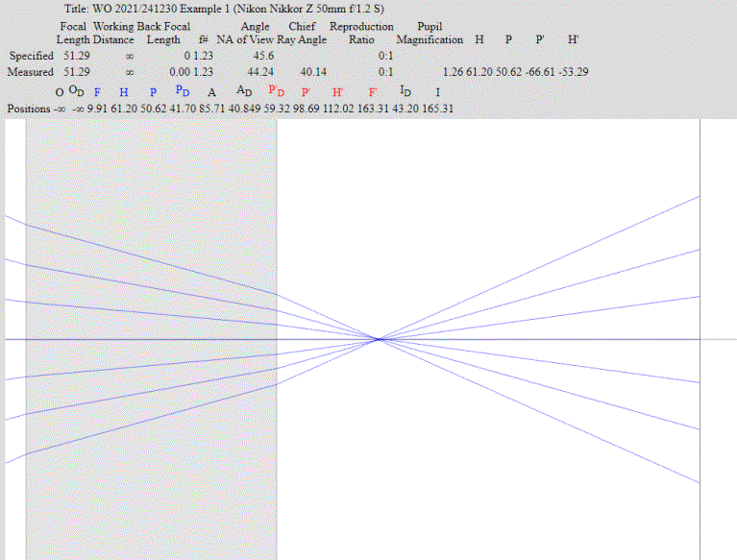Image resolution: width=737 pixels, height=560 pixels.
Task: Select the Measured P' value -66.61
Action: tap(540, 72)
